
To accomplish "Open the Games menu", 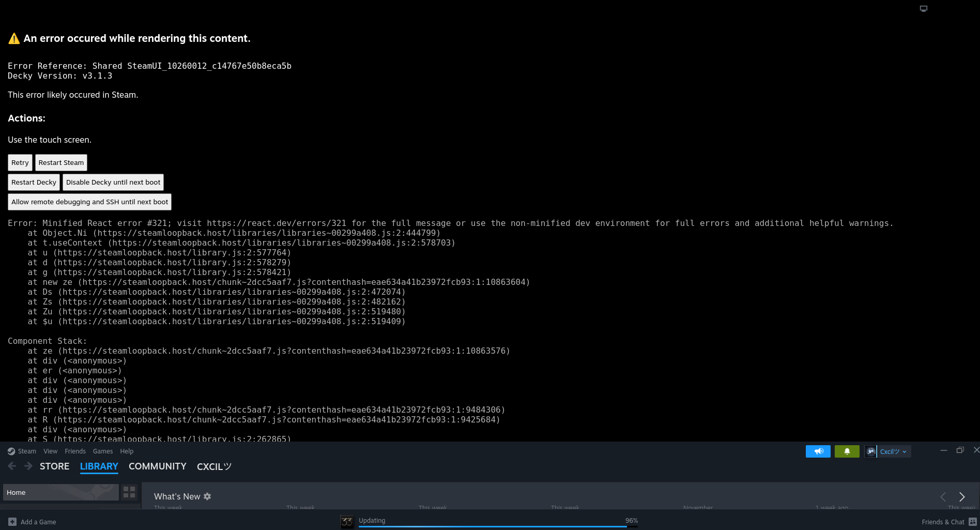I will (x=103, y=451).
